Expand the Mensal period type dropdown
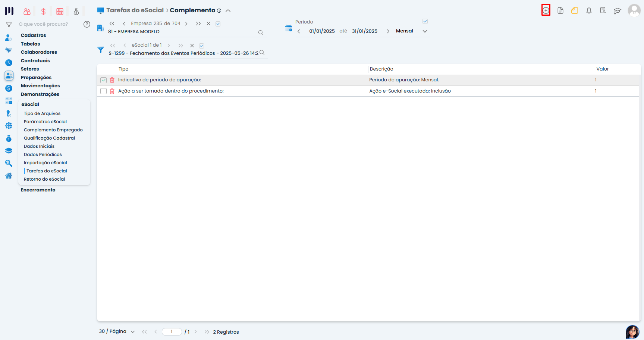Viewport: 644px width, 340px height. [425, 31]
